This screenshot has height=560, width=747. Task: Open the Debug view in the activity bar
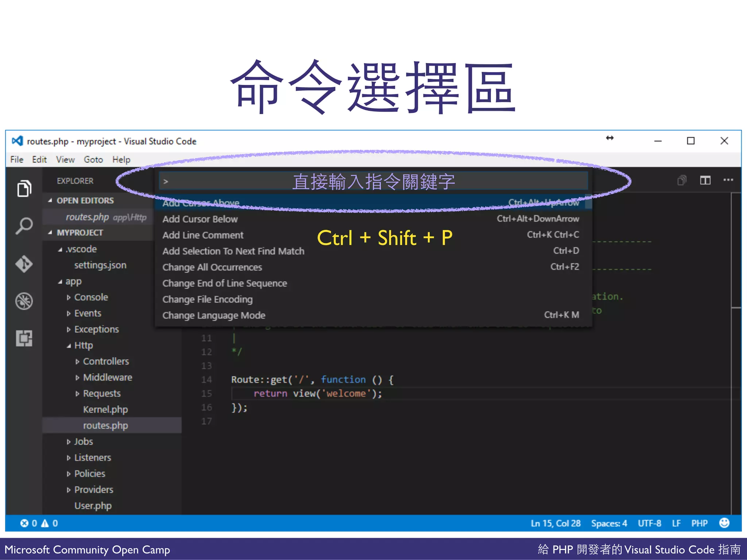pyautogui.click(x=24, y=301)
